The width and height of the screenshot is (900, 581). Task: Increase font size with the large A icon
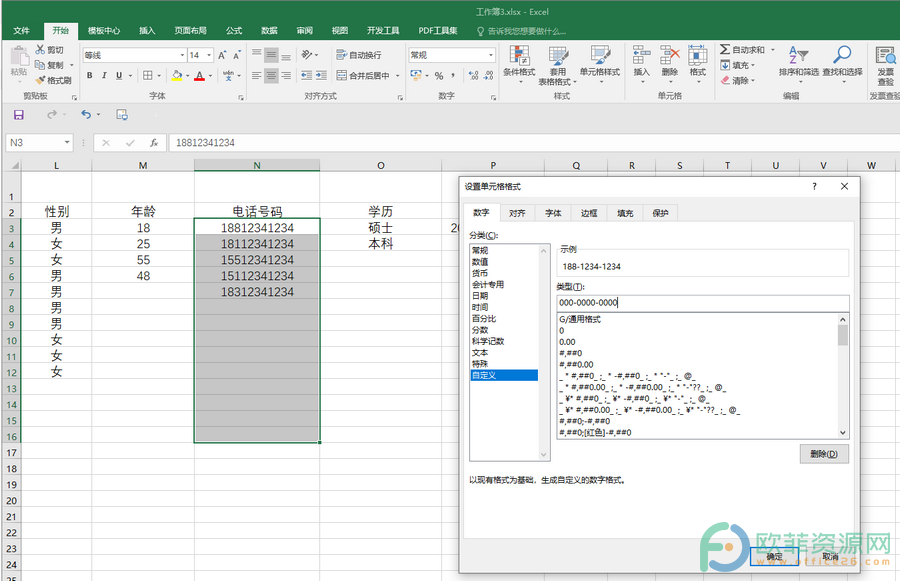click(x=222, y=55)
